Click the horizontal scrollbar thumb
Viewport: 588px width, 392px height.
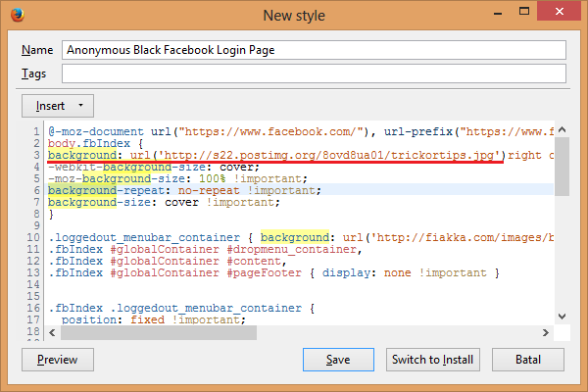[159, 333]
